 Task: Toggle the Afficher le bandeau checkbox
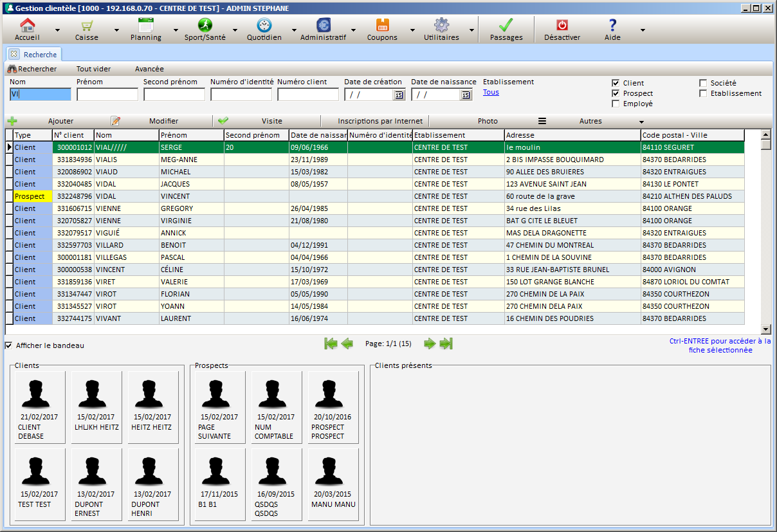click(x=8, y=345)
